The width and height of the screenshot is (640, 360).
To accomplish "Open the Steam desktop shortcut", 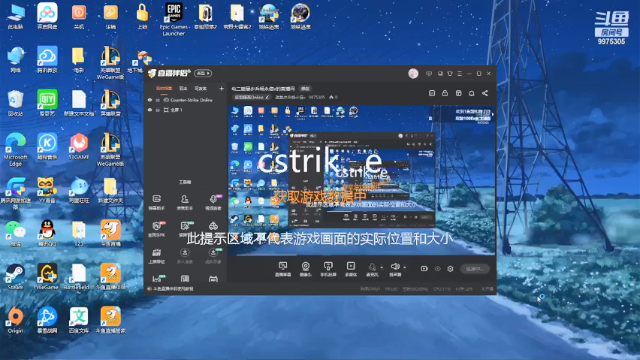I will coord(16,277).
